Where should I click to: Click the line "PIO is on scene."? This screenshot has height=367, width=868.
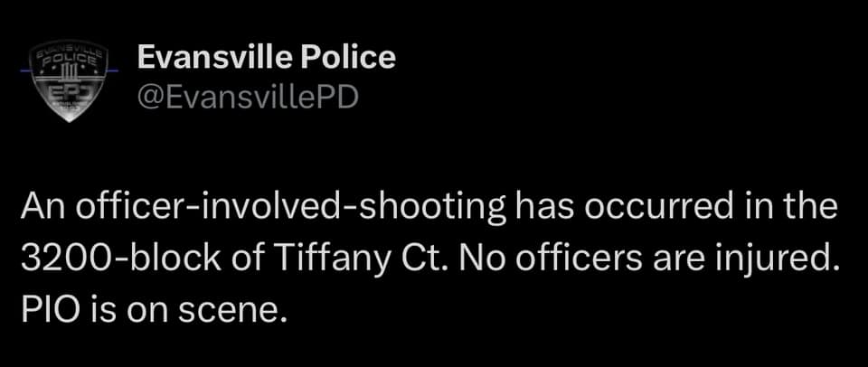[155, 312]
